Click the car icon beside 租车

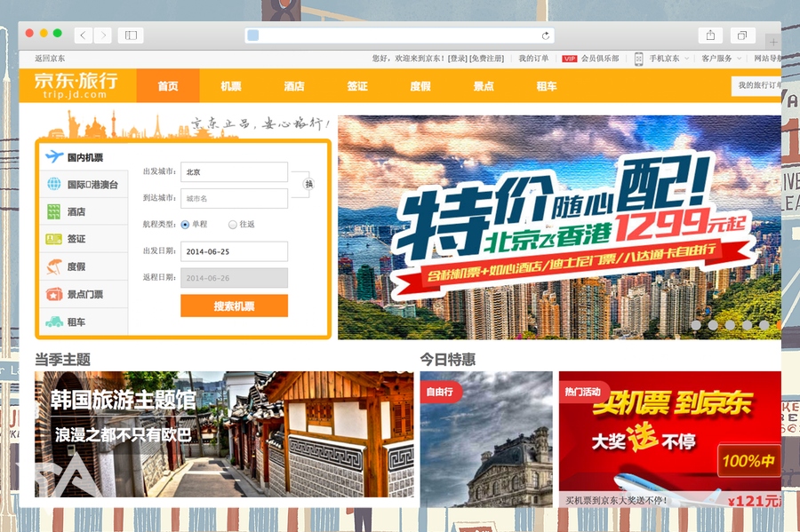point(54,322)
